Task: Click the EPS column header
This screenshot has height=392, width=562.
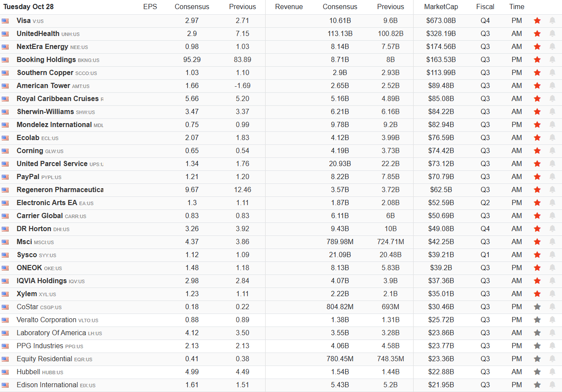Action: coord(150,7)
